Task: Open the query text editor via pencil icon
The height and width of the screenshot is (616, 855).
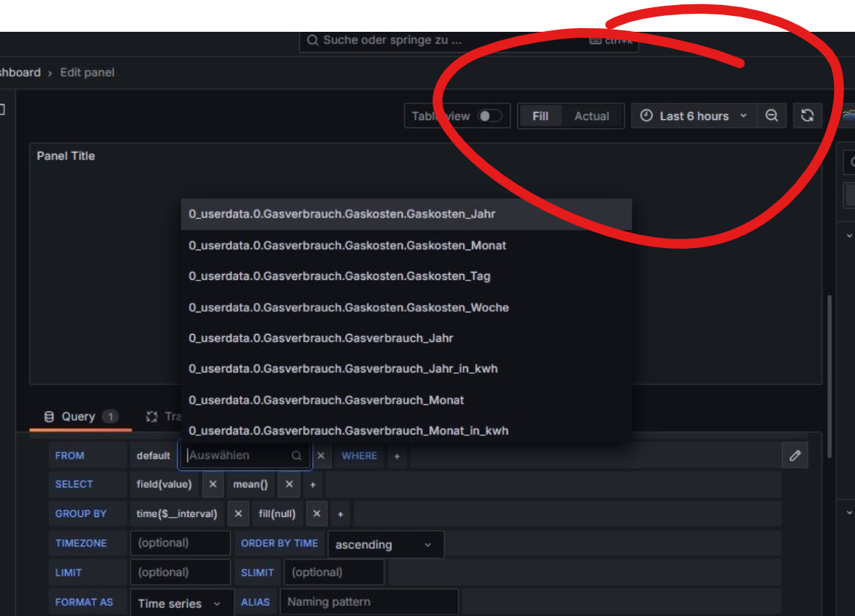Action: point(795,455)
